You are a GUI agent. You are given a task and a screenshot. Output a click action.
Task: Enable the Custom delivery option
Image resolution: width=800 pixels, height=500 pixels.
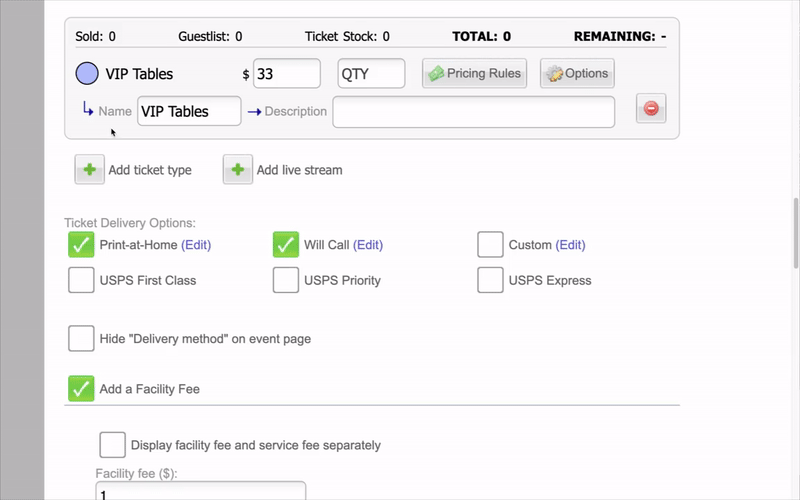[x=490, y=244]
